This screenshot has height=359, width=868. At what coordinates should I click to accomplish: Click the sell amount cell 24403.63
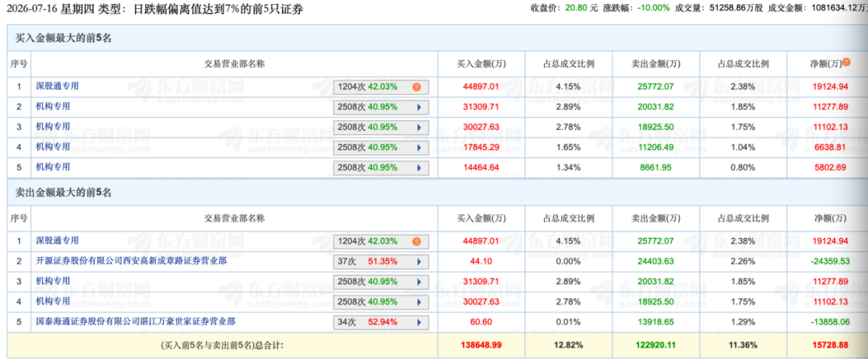point(656,262)
